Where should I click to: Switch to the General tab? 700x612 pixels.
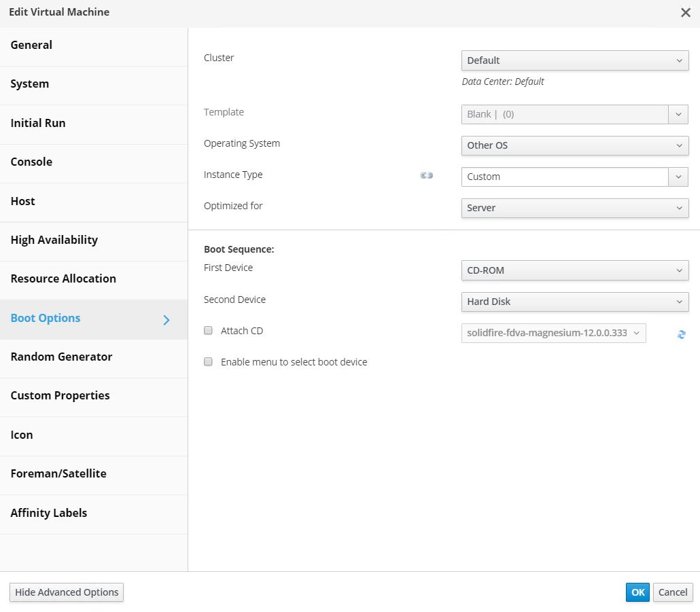pyautogui.click(x=31, y=46)
